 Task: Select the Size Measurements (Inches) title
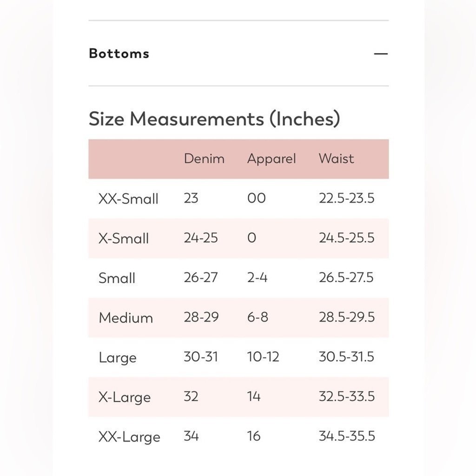214,119
